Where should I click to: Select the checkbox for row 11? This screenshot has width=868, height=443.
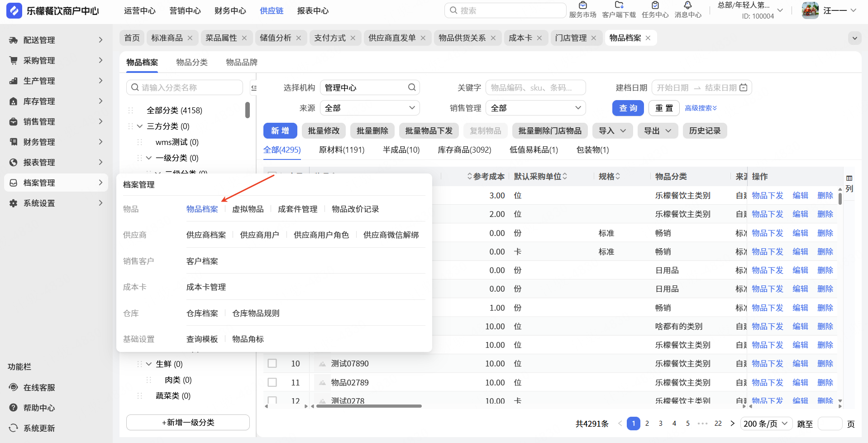point(272,382)
